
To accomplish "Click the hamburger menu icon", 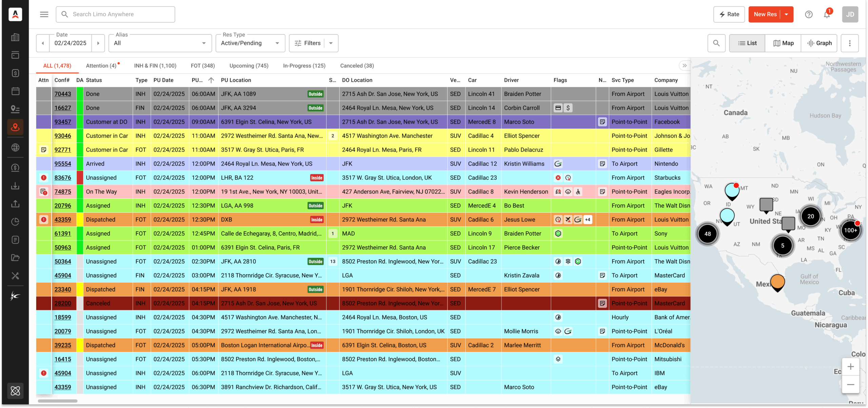I will (x=44, y=14).
